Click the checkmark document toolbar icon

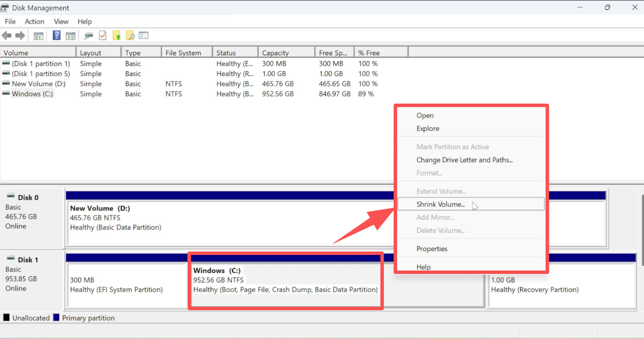(102, 36)
